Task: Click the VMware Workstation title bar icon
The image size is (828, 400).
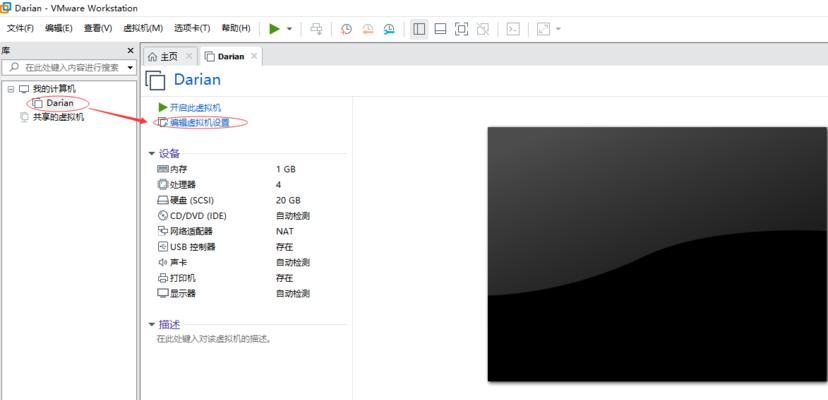Action: [6, 7]
